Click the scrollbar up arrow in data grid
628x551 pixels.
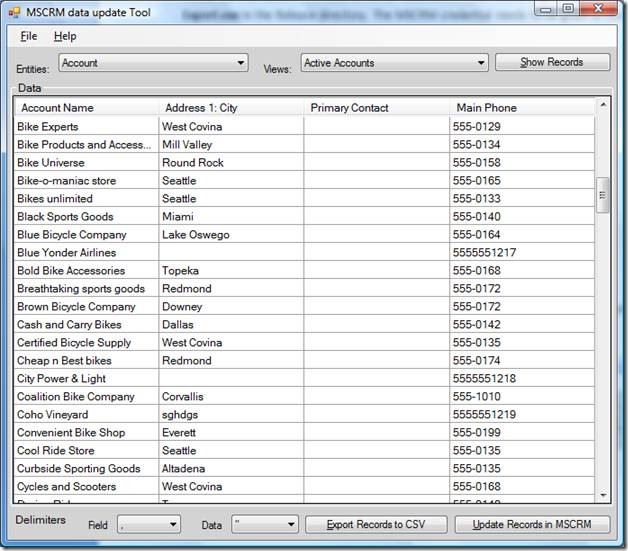[603, 105]
